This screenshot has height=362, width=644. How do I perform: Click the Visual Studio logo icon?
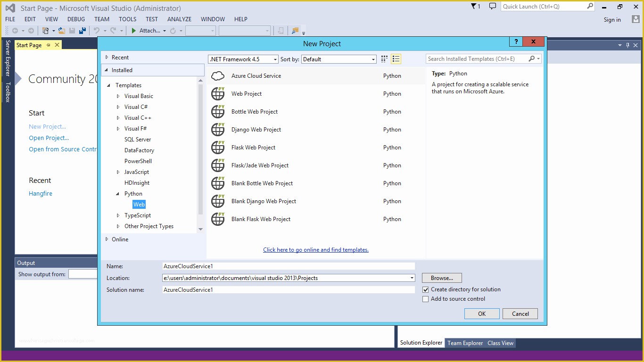pos(10,8)
